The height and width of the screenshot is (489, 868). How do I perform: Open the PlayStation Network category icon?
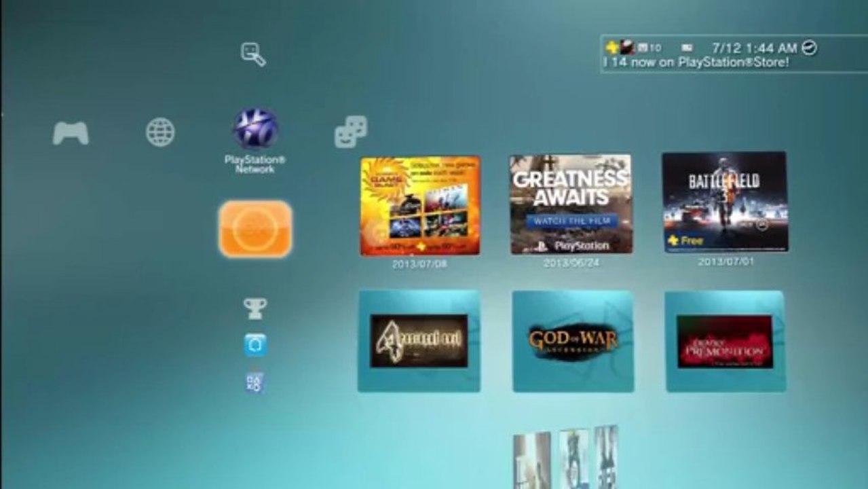(x=255, y=128)
